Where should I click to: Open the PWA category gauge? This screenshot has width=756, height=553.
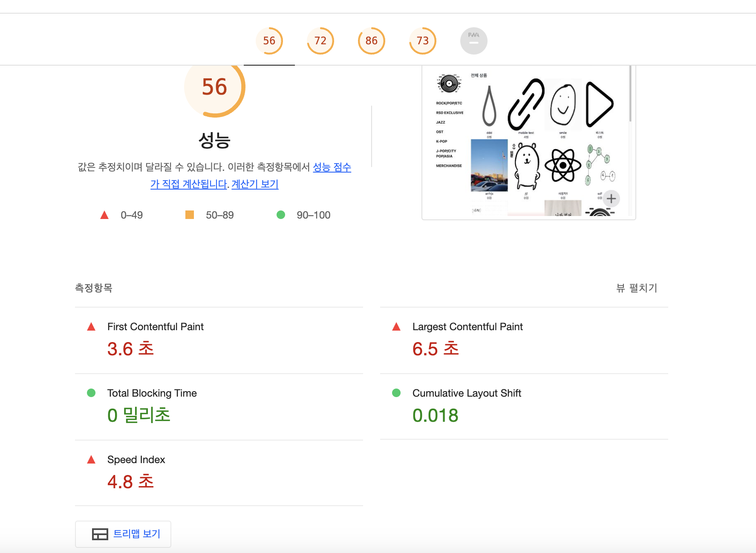(474, 41)
